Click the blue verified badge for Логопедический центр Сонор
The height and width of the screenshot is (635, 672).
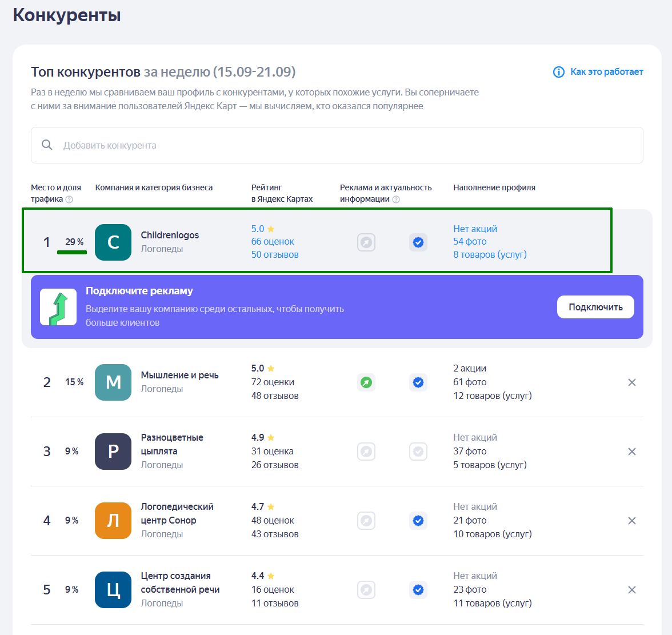[x=418, y=521]
